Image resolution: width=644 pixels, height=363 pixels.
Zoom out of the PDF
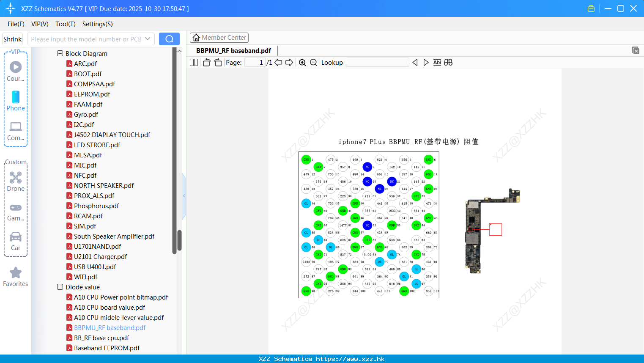(x=313, y=63)
